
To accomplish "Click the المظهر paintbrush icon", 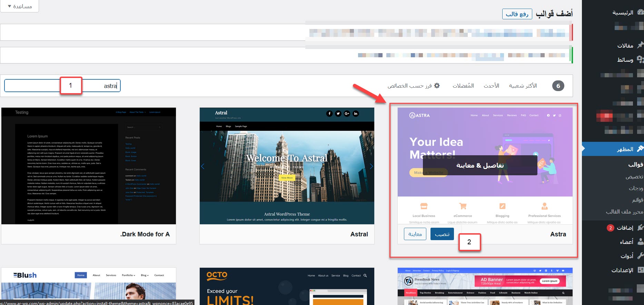I will pyautogui.click(x=640, y=149).
